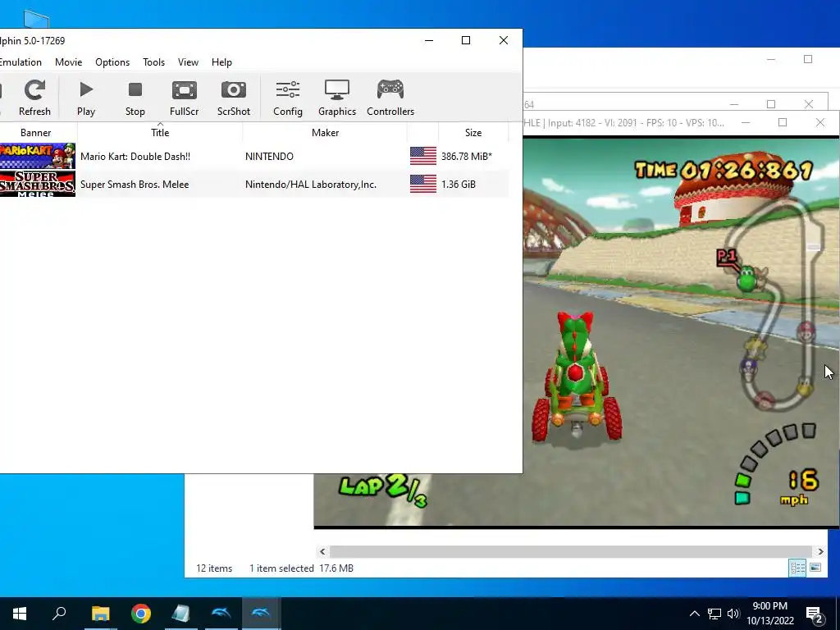The image size is (840, 630).
Task: Close the Dolphin main window
Action: pos(504,40)
